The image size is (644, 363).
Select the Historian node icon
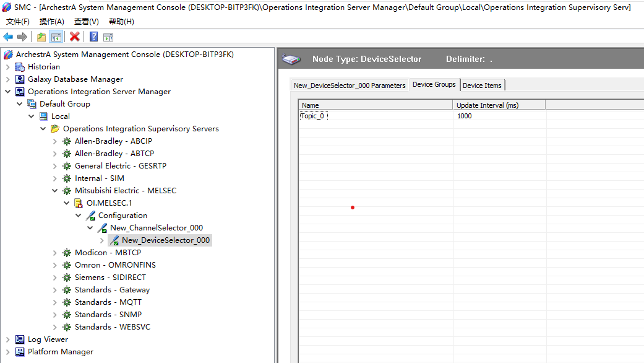pos(20,67)
